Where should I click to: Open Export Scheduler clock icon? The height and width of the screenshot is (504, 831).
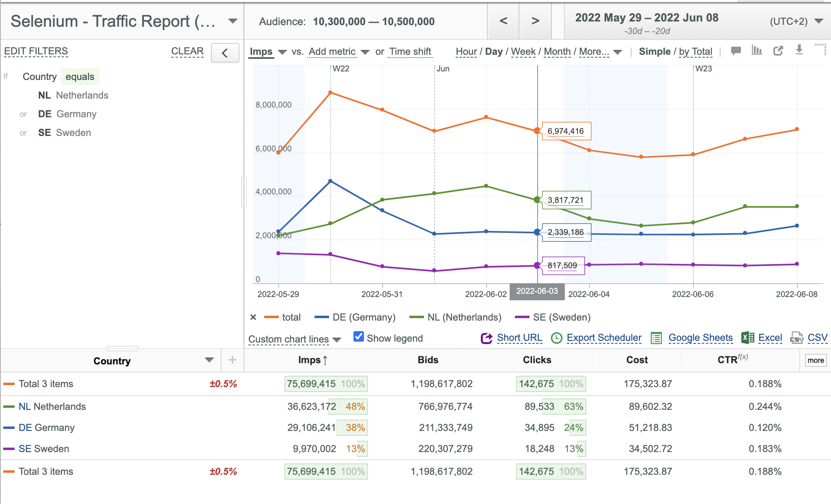click(556, 338)
